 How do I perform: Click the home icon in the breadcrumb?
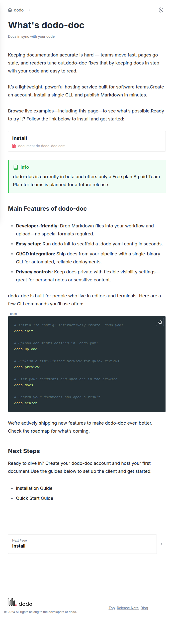(9, 10)
